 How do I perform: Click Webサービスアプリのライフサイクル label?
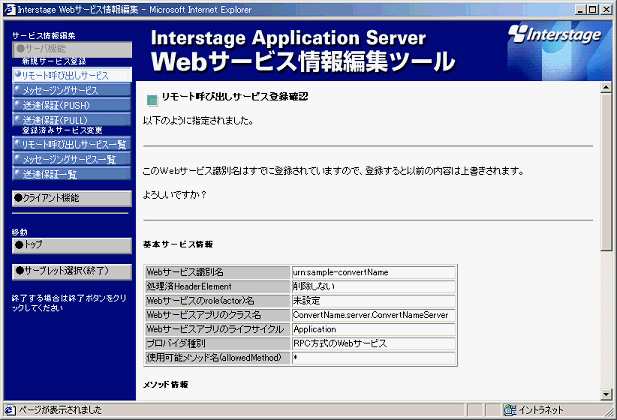tap(218, 329)
